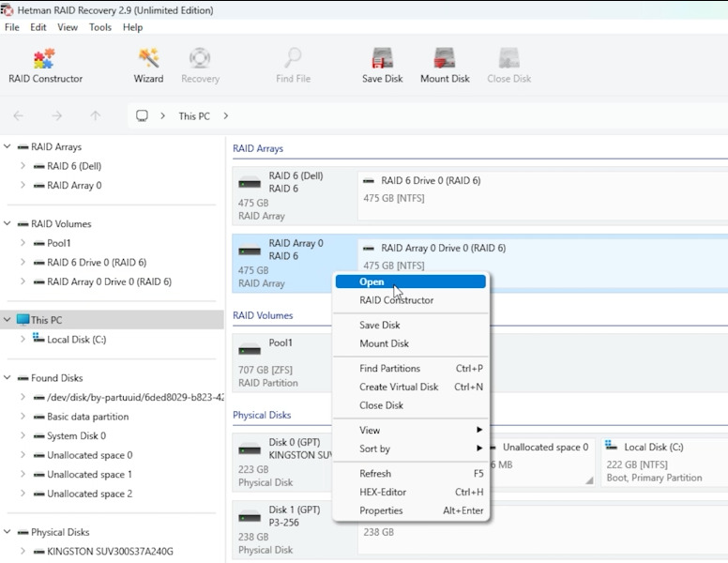
Task: Choose Mount Disk in context menu
Action: pos(410,343)
